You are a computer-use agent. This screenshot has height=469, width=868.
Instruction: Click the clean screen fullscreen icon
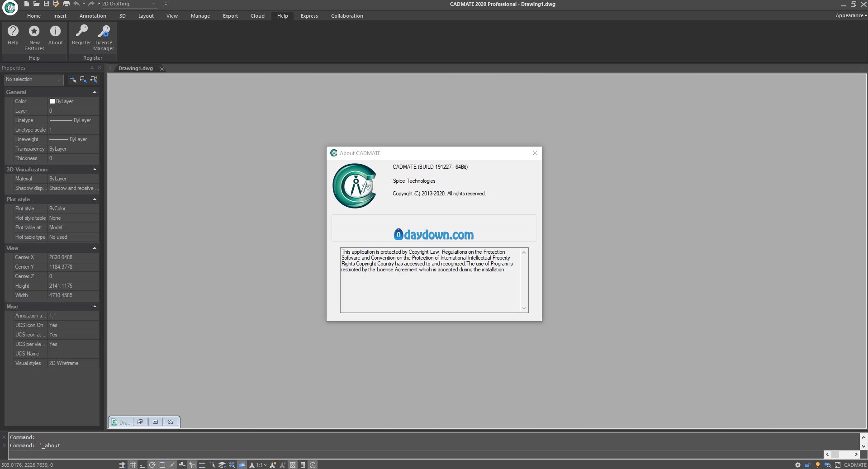837,465
